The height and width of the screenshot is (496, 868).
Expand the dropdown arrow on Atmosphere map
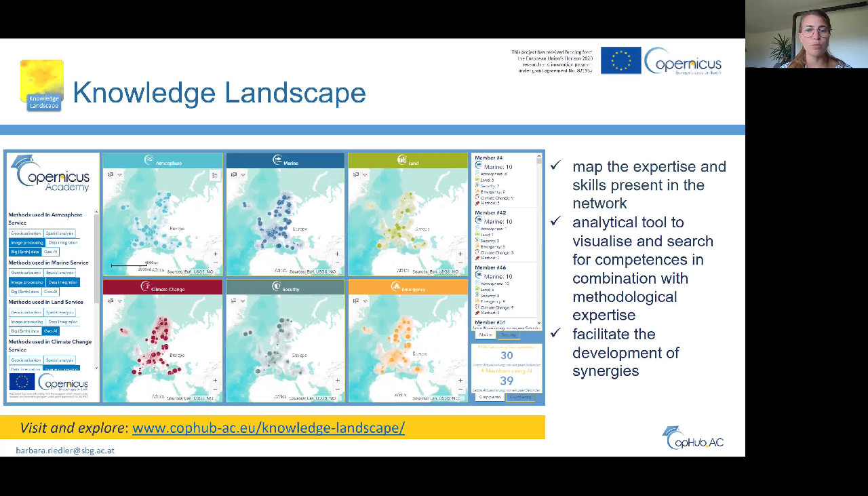tap(120, 175)
